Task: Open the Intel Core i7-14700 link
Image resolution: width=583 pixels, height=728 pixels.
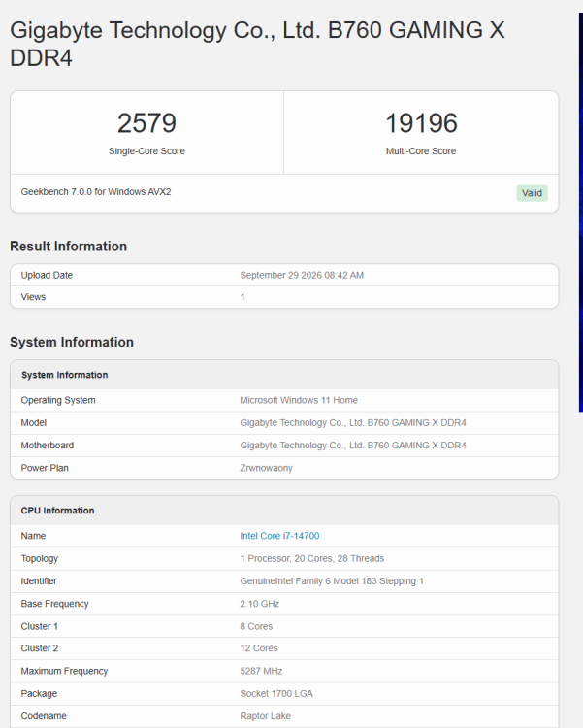Action: pos(279,536)
